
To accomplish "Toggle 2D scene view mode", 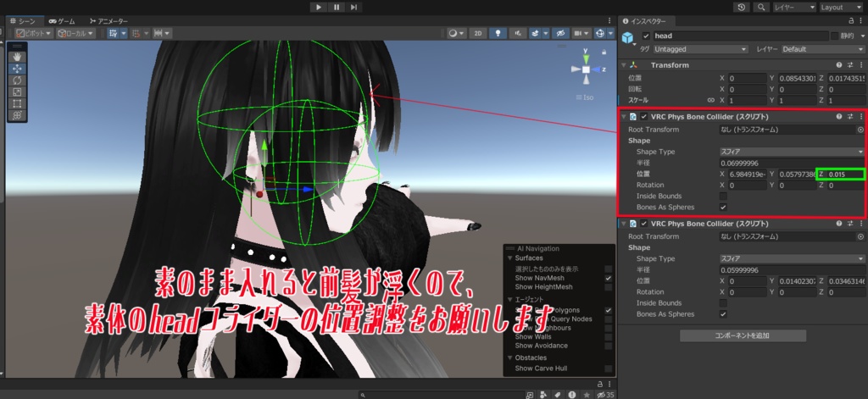I will point(478,33).
